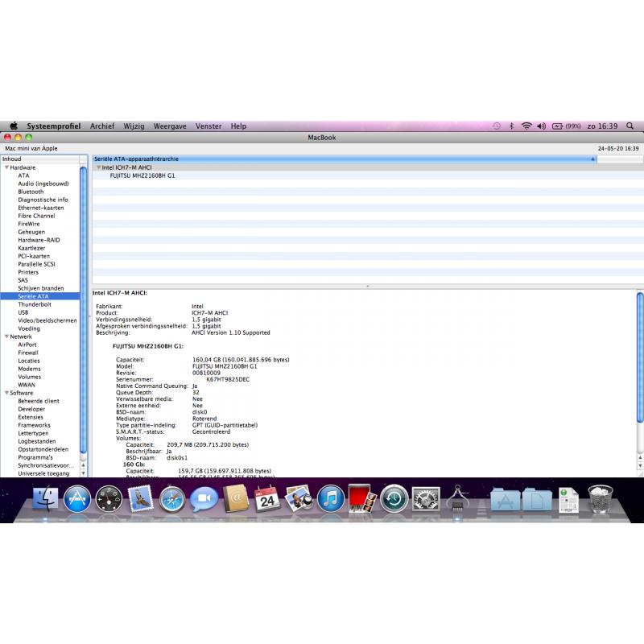Open the Time Machine status menu icon
Screen dimensions: 644x644
[x=497, y=126]
